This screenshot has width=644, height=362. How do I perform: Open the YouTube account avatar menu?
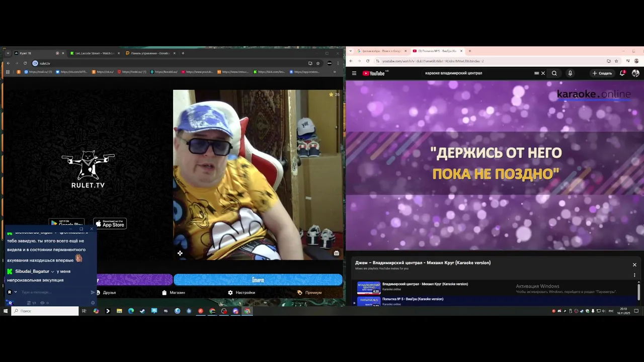click(x=635, y=73)
